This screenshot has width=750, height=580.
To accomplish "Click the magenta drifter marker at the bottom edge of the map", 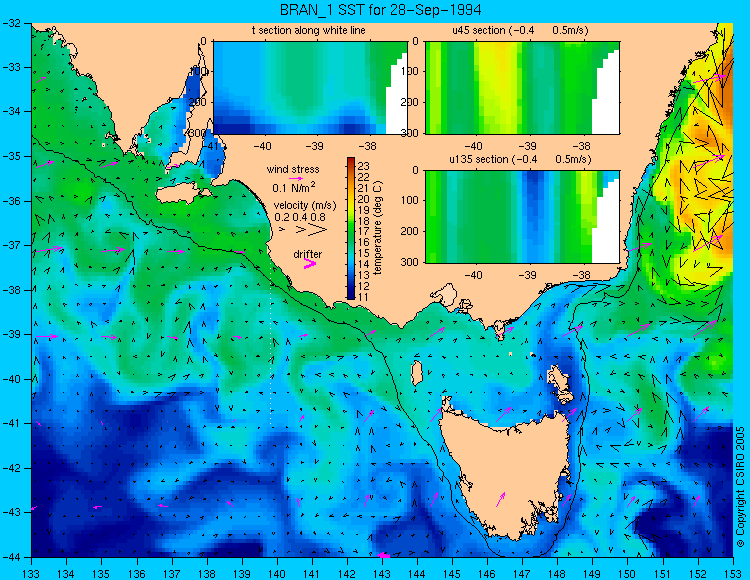I will coord(384,555).
